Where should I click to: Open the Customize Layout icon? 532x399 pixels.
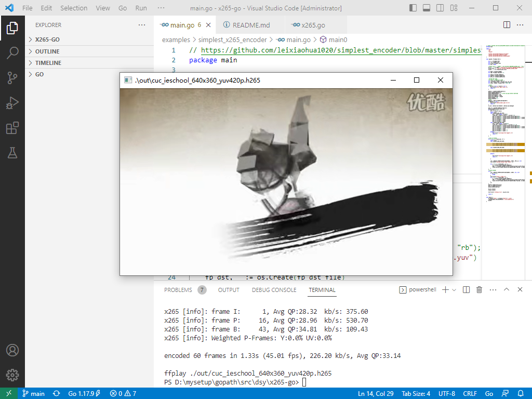coord(454,8)
